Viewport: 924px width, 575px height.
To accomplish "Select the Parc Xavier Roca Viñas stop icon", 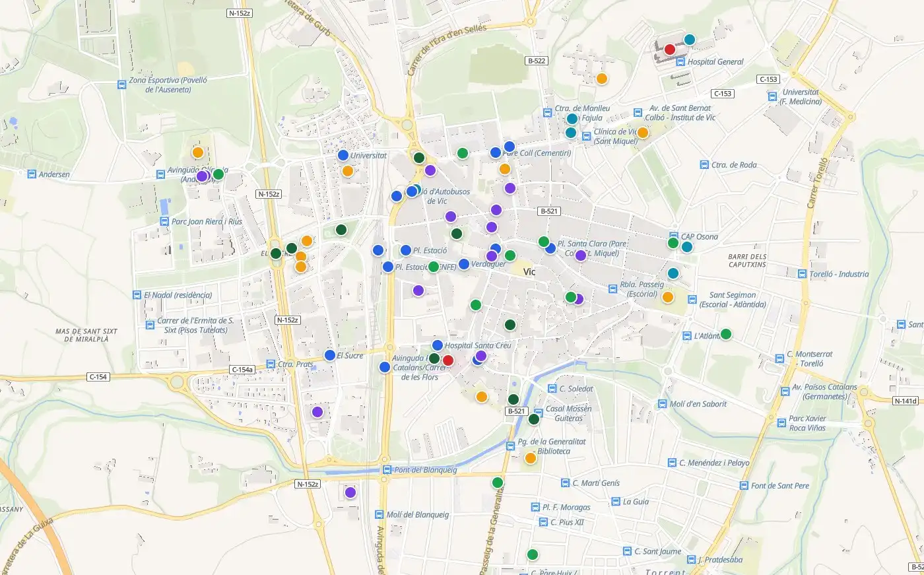I will coord(781,423).
